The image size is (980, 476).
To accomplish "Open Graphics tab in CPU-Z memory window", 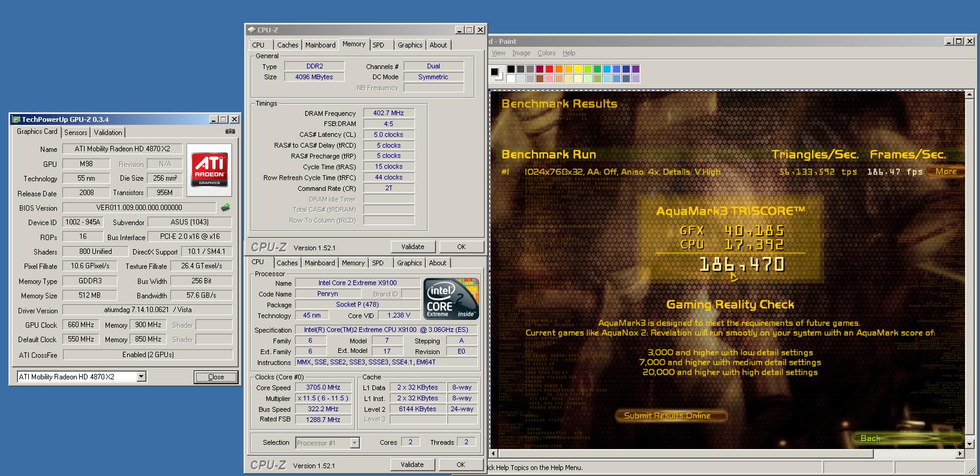I will tap(410, 45).
